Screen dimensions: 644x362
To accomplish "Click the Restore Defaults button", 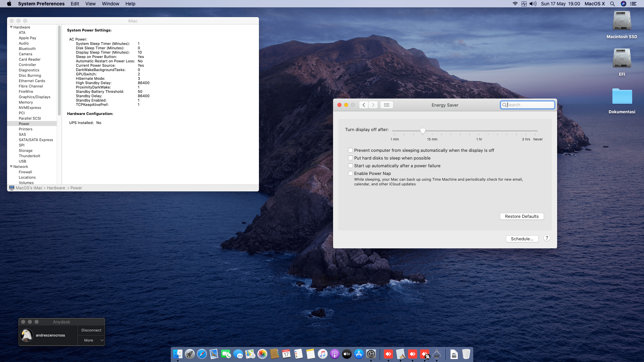I will coord(522,216).
